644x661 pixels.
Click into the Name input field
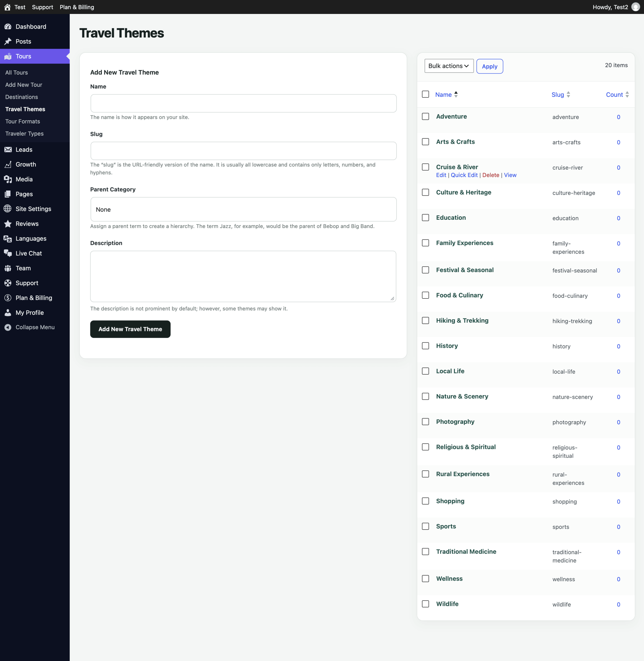[243, 103]
